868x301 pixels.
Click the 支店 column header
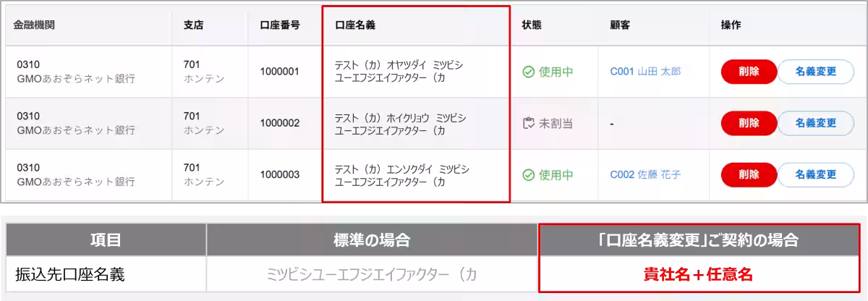click(x=193, y=25)
